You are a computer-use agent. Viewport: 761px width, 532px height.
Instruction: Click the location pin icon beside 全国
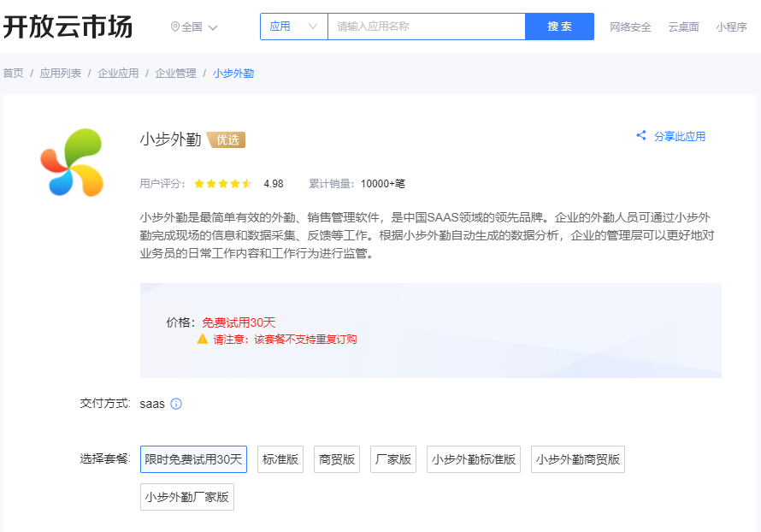click(175, 27)
